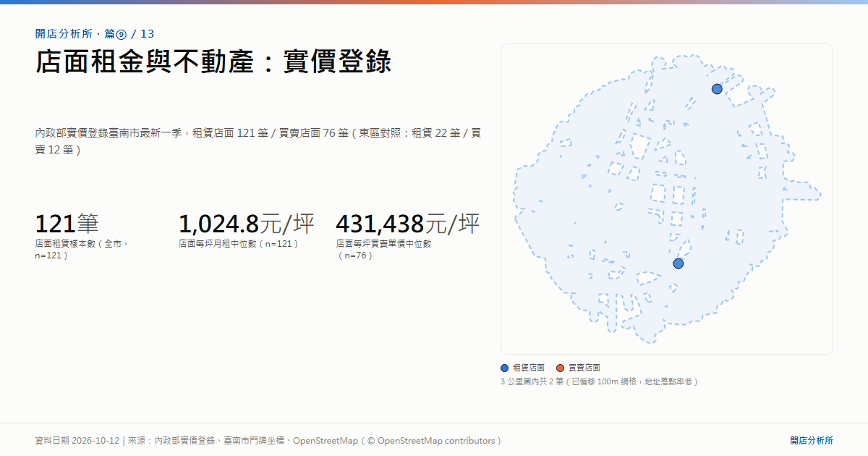
Task: Click the caption 店面每坪買賣單價中位數（n=76）
Action: click(x=384, y=250)
